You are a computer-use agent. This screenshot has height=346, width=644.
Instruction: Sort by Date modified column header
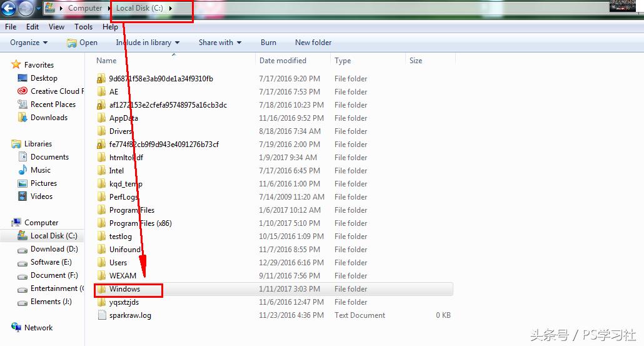point(283,61)
